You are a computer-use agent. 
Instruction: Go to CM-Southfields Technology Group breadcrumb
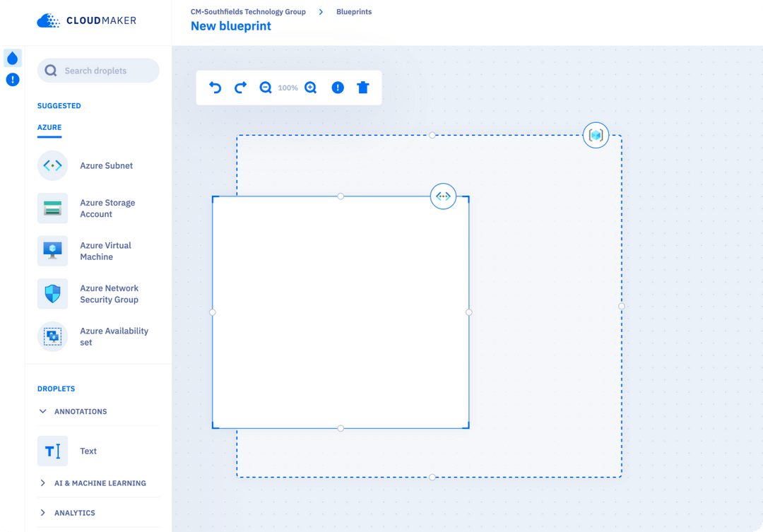point(248,11)
